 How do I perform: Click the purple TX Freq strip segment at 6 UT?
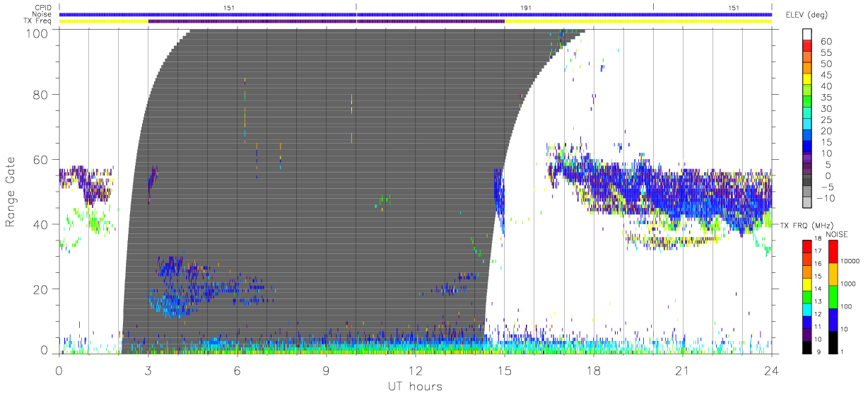point(237,21)
